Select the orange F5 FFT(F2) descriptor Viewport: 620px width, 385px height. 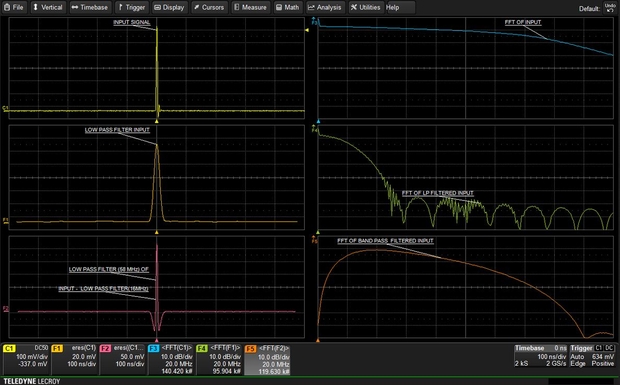click(x=267, y=359)
